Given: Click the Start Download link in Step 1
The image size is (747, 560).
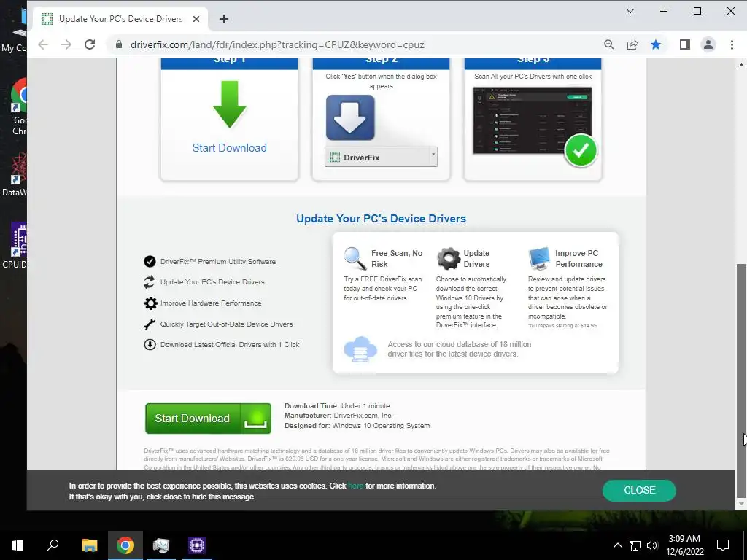Looking at the screenshot, I should pyautogui.click(x=230, y=148).
